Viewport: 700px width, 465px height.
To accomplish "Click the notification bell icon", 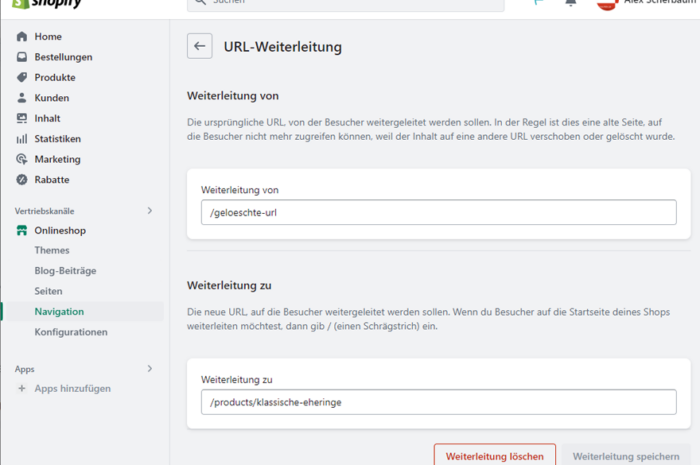I will pyautogui.click(x=571, y=3).
